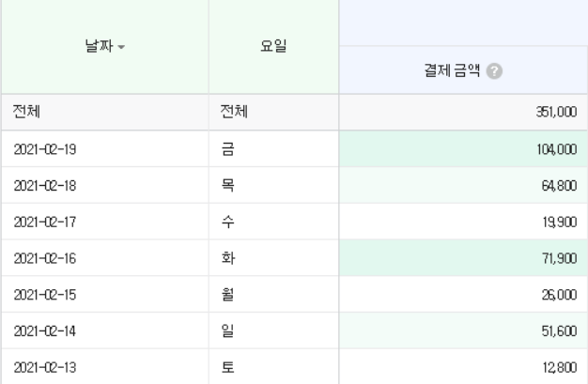Click the 전체 cell in 날짜 column

coord(105,112)
